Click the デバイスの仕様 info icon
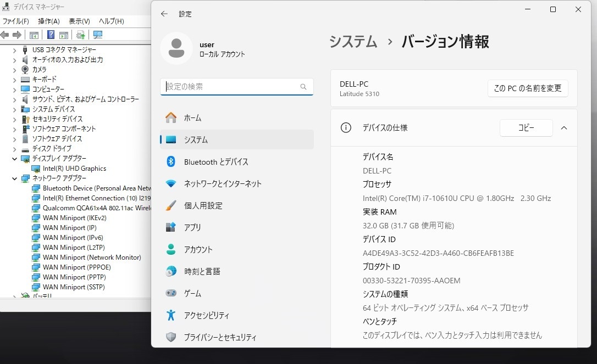597x364 pixels. click(346, 128)
